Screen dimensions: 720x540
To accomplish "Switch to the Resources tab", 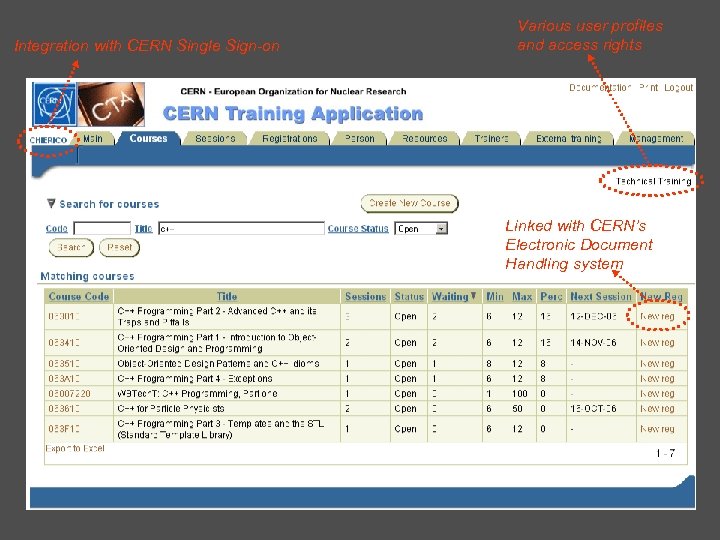I will (x=424, y=138).
